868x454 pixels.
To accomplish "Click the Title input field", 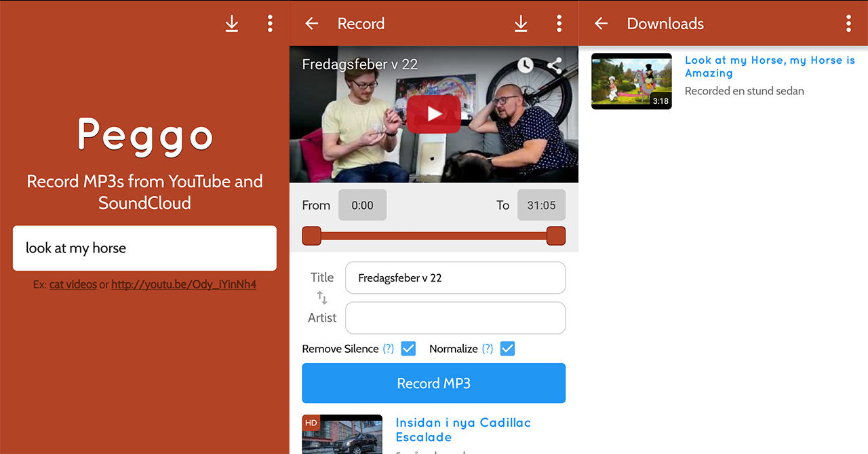I will tap(455, 278).
